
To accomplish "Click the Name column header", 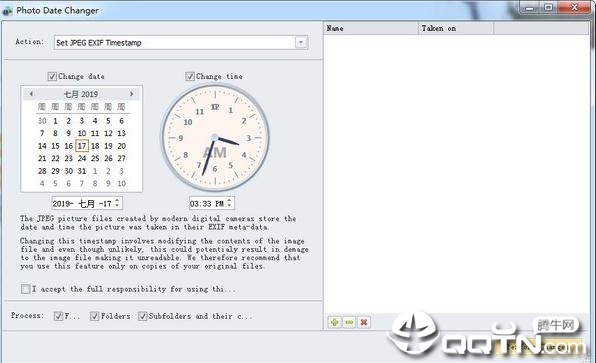I will (371, 28).
